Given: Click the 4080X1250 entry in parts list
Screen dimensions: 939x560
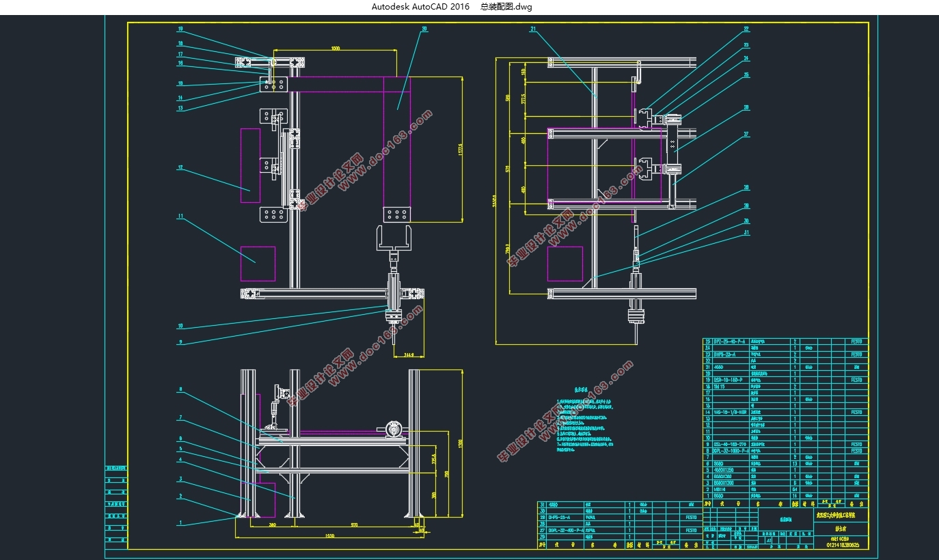Looking at the screenshot, I should click(723, 470).
